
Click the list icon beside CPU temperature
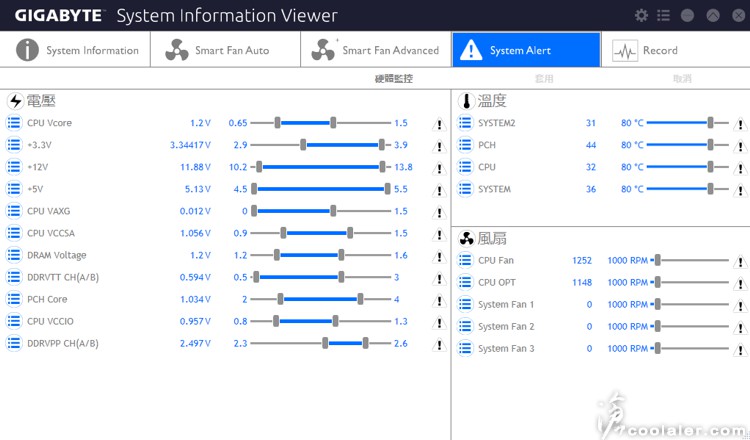pos(465,167)
